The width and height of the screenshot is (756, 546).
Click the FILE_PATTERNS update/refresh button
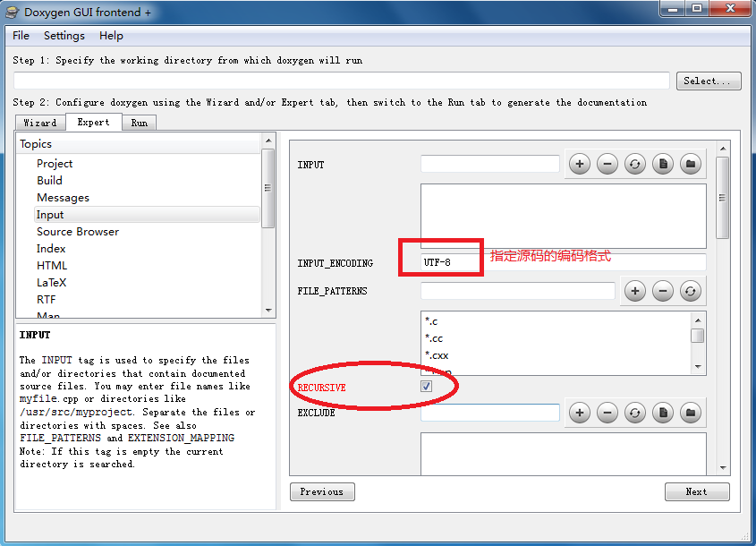tap(691, 291)
